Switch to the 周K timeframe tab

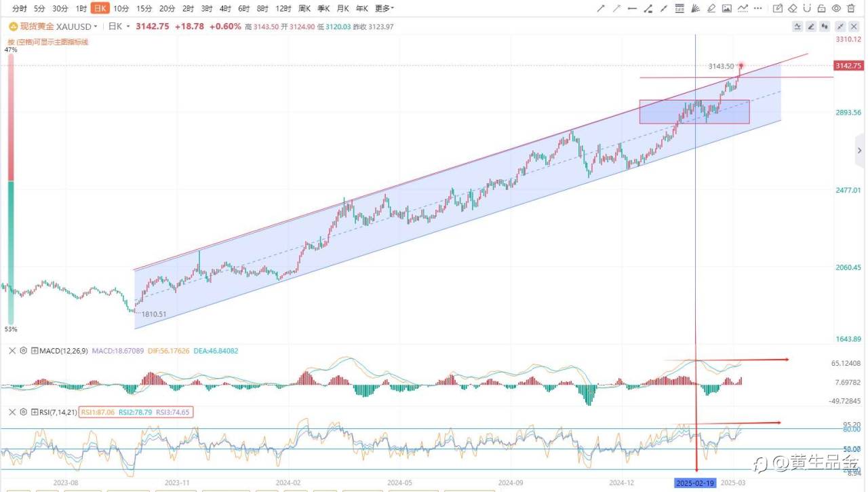point(304,9)
